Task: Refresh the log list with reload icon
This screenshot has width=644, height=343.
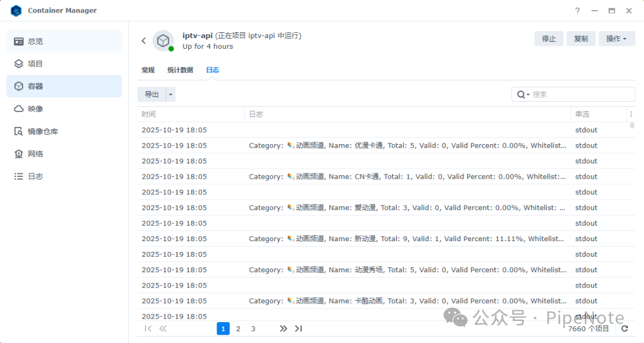Action: tap(625, 329)
